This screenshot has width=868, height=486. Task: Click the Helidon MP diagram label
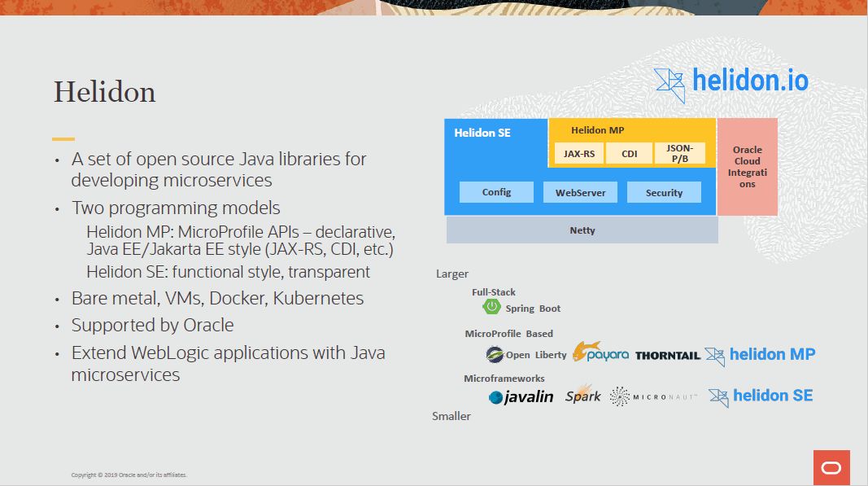click(x=597, y=130)
